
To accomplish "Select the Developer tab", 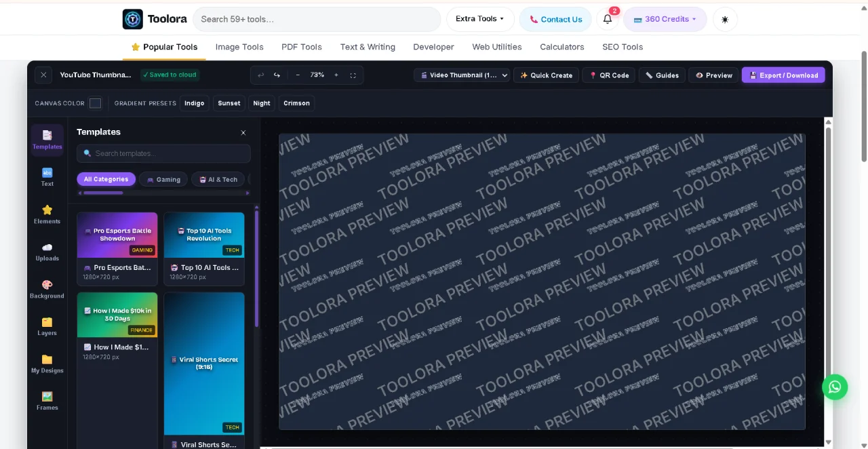I will (433, 47).
